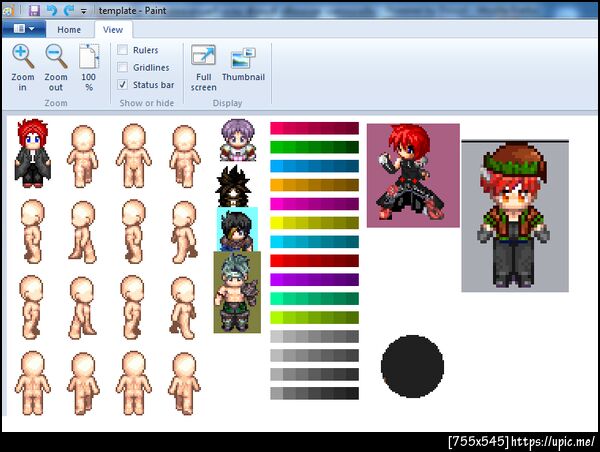Click the purple-haired character sprite

(238, 140)
